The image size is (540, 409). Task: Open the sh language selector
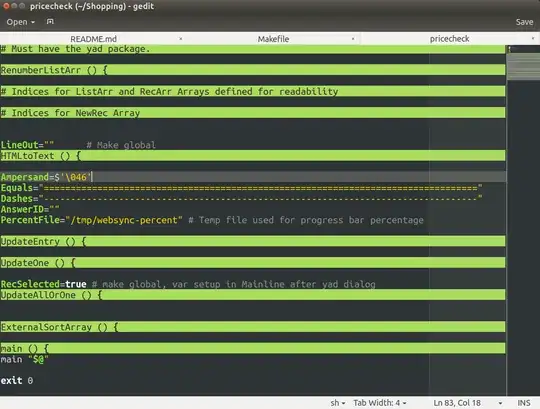(x=338, y=403)
